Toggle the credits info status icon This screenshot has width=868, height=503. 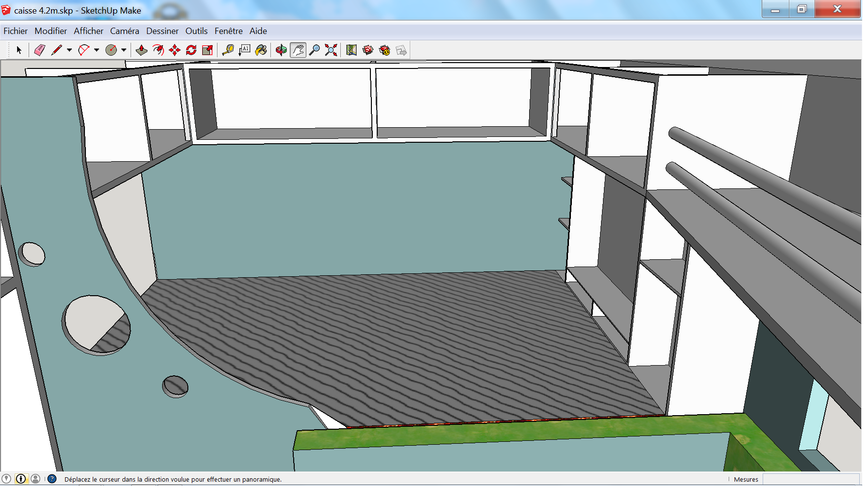(x=21, y=479)
